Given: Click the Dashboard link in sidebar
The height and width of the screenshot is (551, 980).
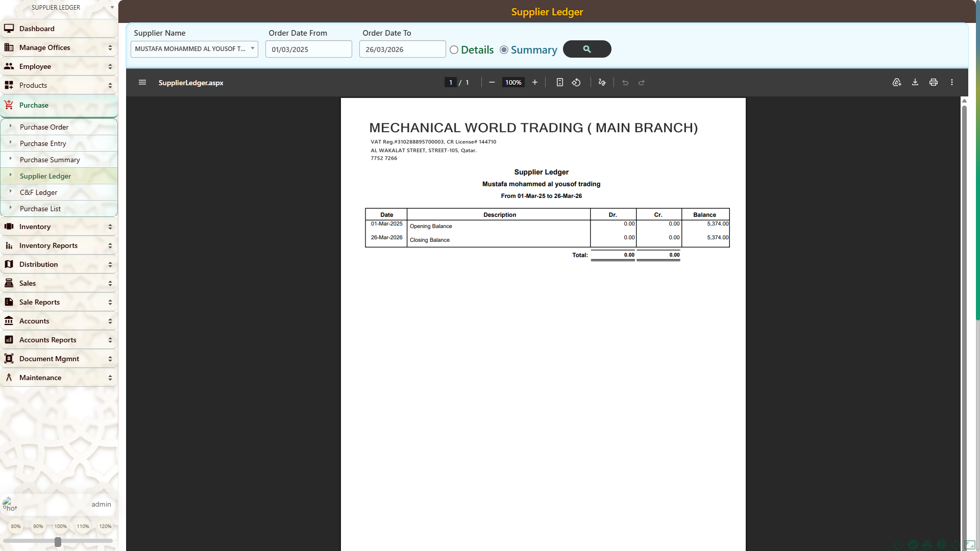Looking at the screenshot, I should click(37, 29).
